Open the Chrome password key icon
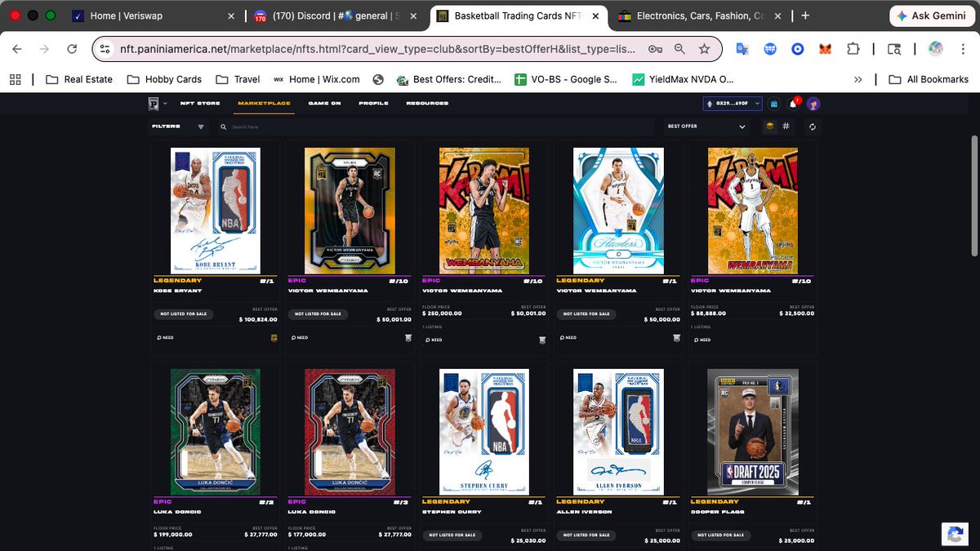This screenshot has width=980, height=551. [655, 49]
